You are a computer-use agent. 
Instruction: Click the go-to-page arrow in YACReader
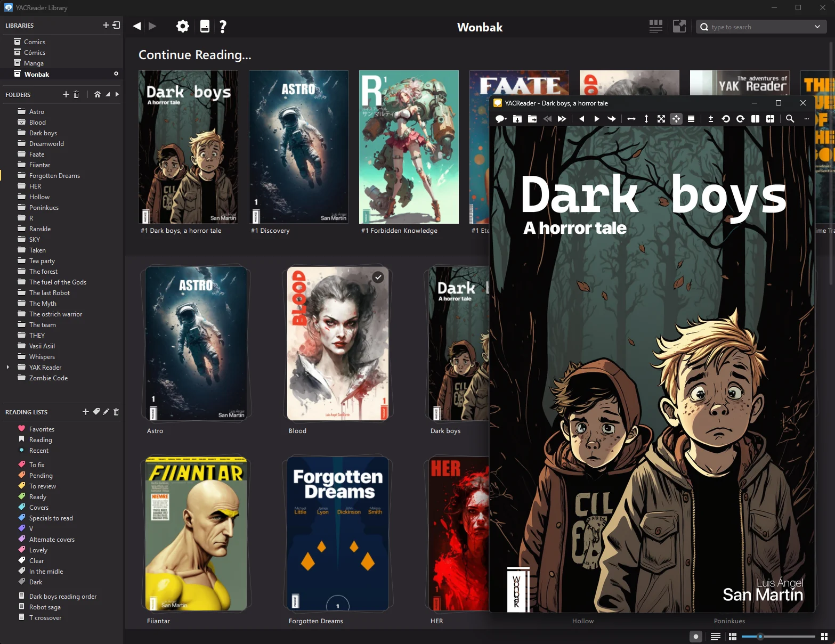click(x=612, y=119)
